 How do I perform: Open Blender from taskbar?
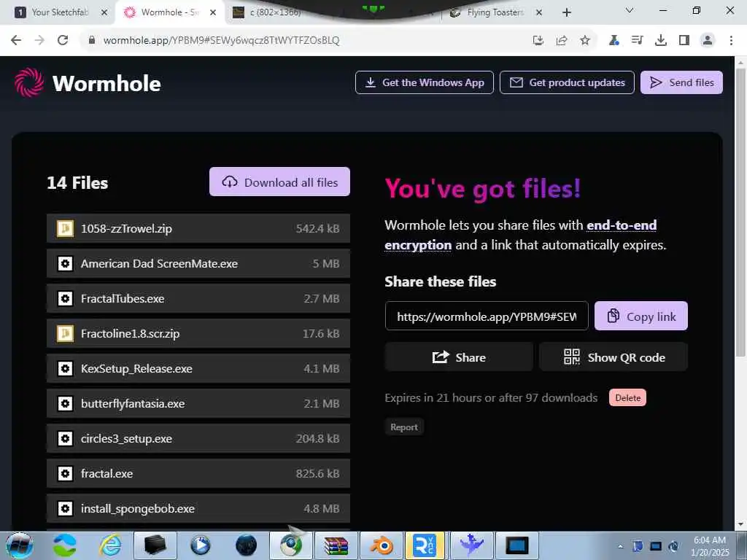[x=382, y=545]
